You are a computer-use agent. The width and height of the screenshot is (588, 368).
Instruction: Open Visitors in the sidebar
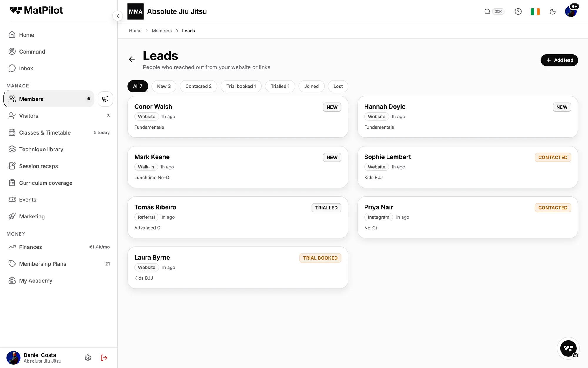(x=58, y=116)
